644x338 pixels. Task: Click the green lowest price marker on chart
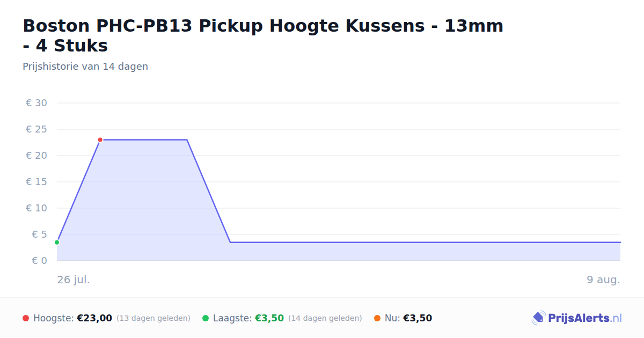[x=57, y=243]
